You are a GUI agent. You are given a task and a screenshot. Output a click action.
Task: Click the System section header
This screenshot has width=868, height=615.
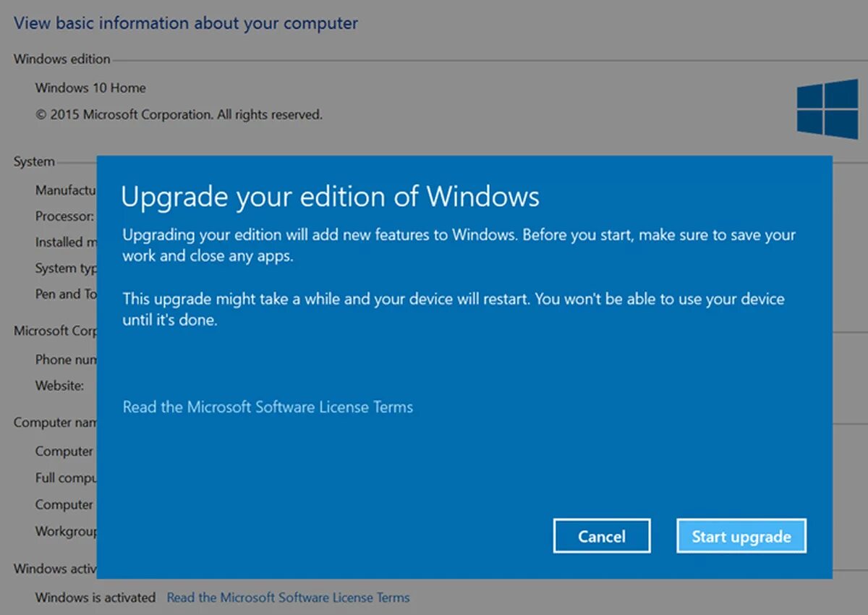tap(33, 161)
